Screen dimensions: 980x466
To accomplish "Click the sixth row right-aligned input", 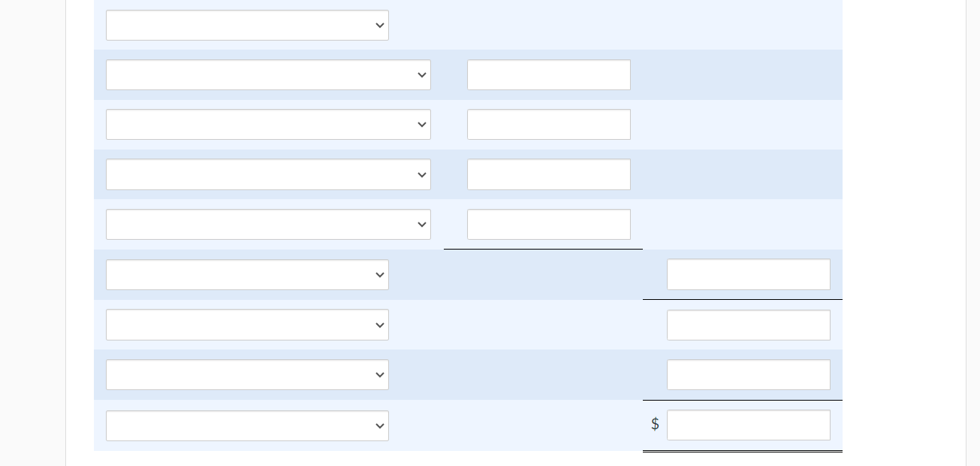I will [749, 274].
